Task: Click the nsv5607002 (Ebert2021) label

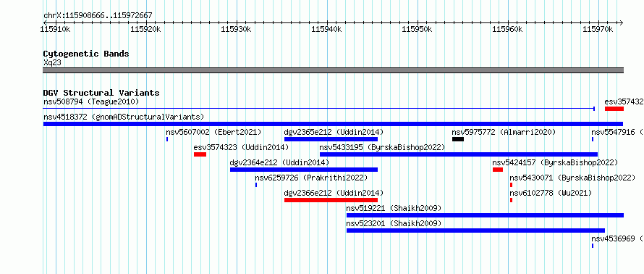Action: pos(213,132)
